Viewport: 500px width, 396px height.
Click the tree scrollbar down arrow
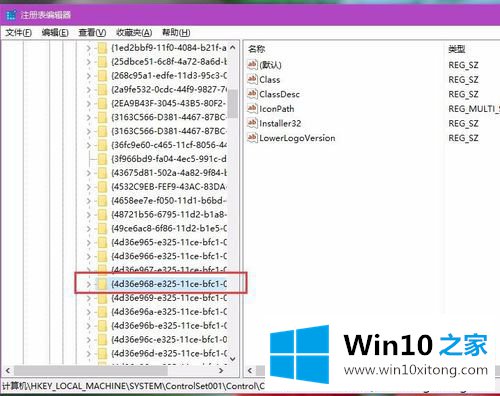point(233,359)
